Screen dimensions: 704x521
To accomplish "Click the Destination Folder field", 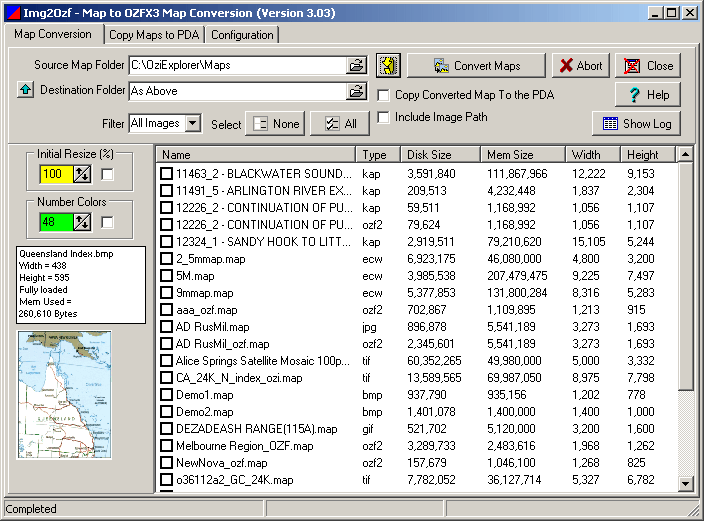I will (x=238, y=91).
